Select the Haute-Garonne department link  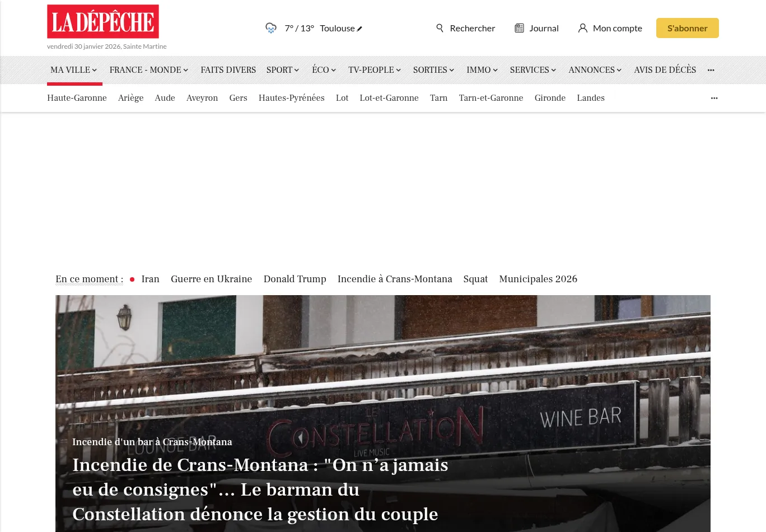pos(77,98)
